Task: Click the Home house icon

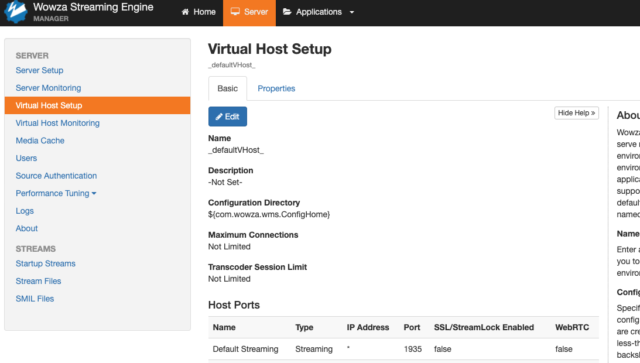Action: pos(185,12)
